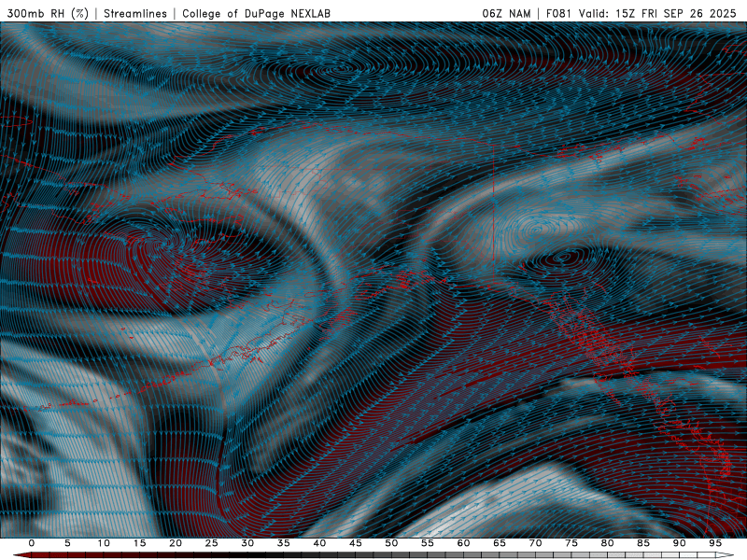
Task: Click the "55" tick label on color scale
Action: pos(428,543)
